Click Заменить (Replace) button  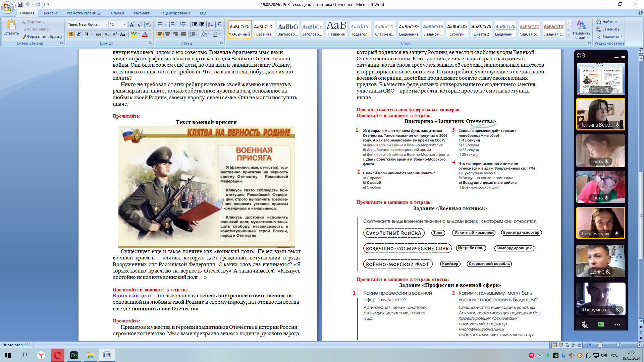(608, 29)
